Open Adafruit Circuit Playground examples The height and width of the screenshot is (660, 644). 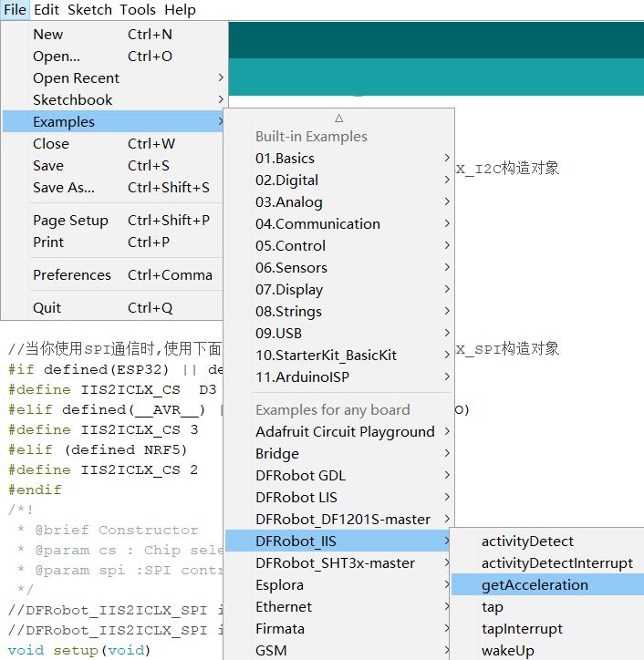tap(339, 432)
